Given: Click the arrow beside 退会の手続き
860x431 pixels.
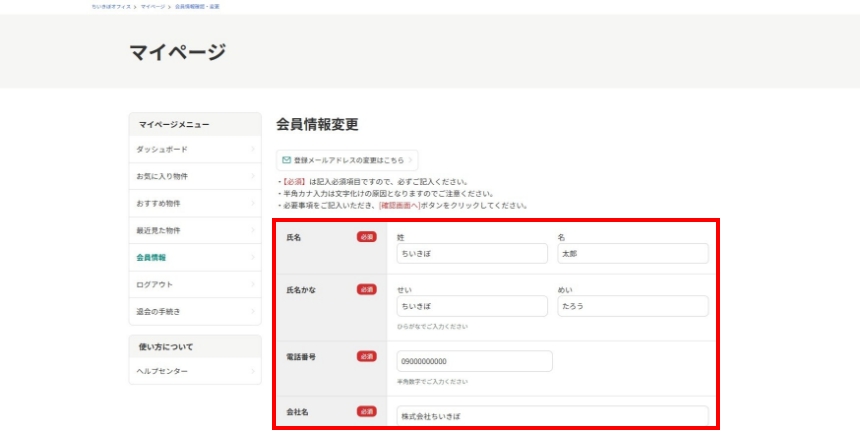Looking at the screenshot, I should [x=252, y=312].
